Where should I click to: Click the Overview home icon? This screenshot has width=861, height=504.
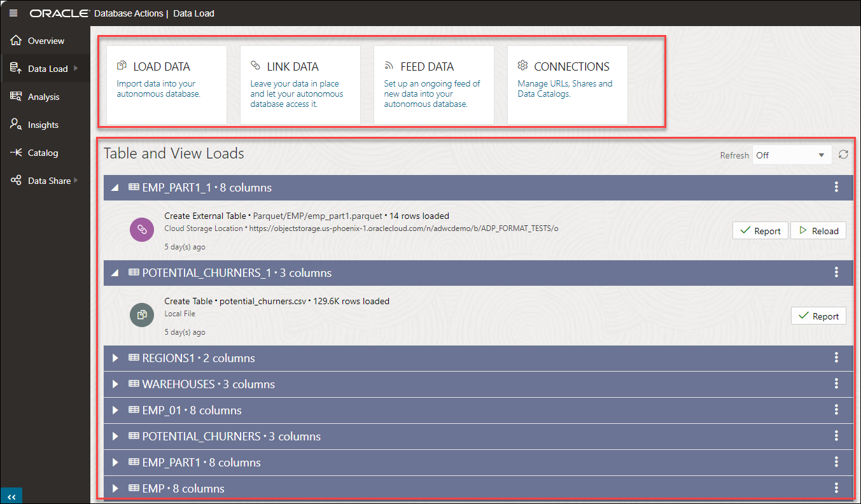17,40
